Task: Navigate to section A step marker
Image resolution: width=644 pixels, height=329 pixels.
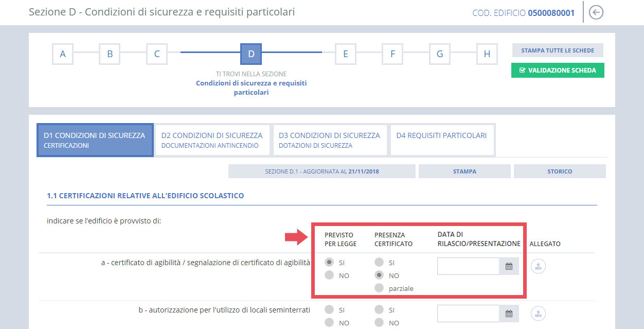Action: click(62, 54)
